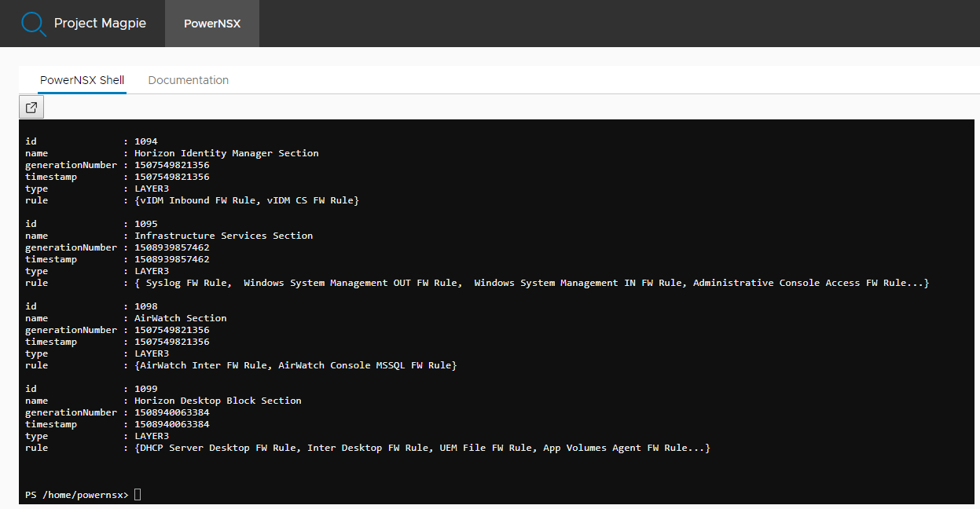The image size is (980, 509).
Task: Click the Project Magpie title text
Action: (100, 24)
